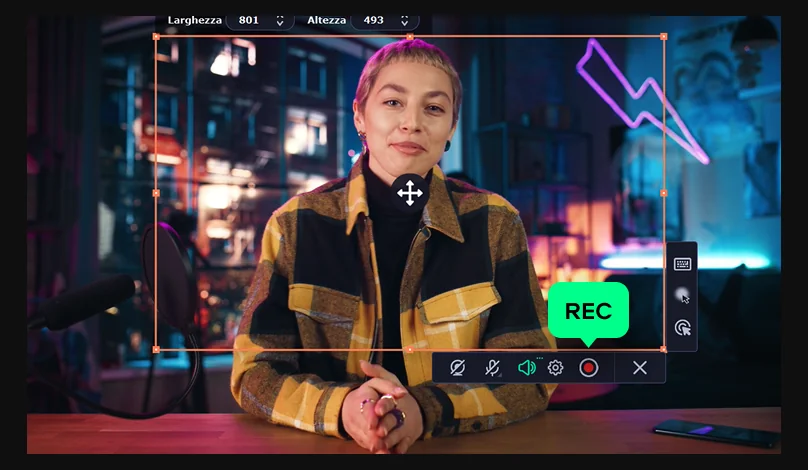The width and height of the screenshot is (808, 470).
Task: Enable the keystroke display keyboard icon
Action: tap(683, 264)
